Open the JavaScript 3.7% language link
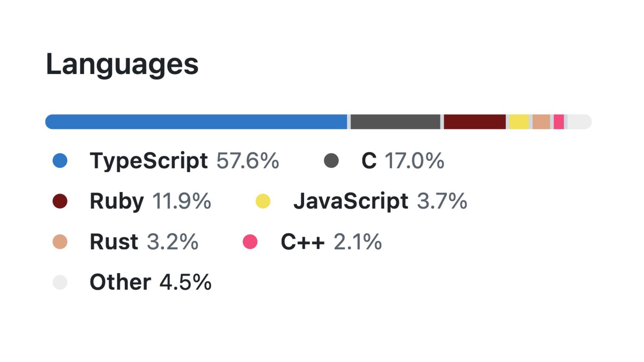The image size is (644, 362). (380, 201)
